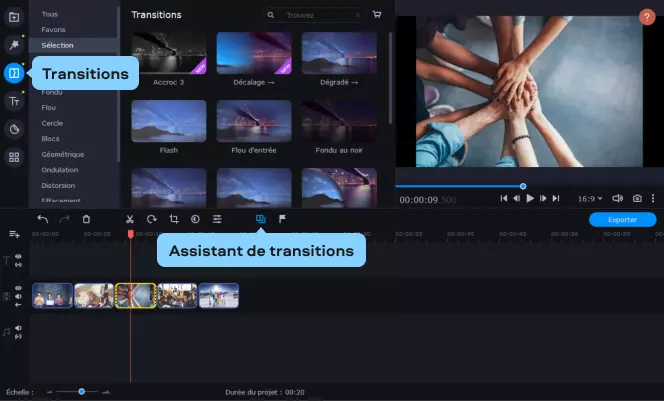Add a marker with the flag icon
The height and width of the screenshot is (401, 664).
(282, 218)
